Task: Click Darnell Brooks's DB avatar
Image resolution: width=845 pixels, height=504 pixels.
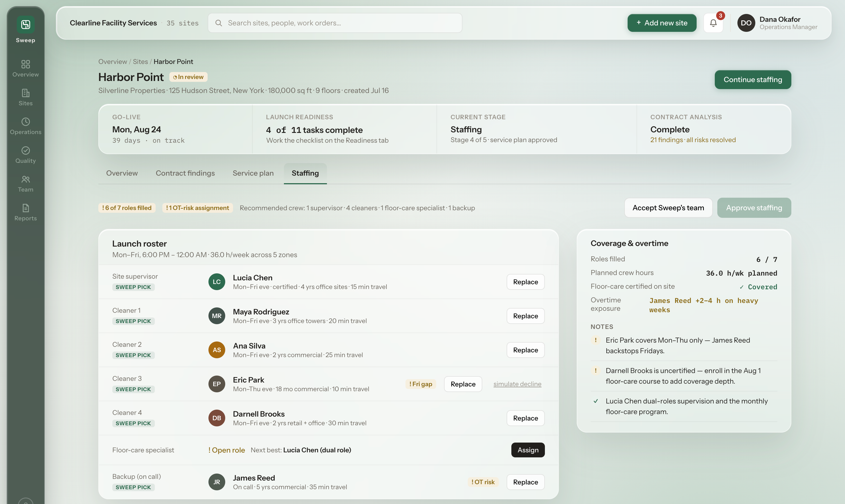Action: tap(217, 418)
